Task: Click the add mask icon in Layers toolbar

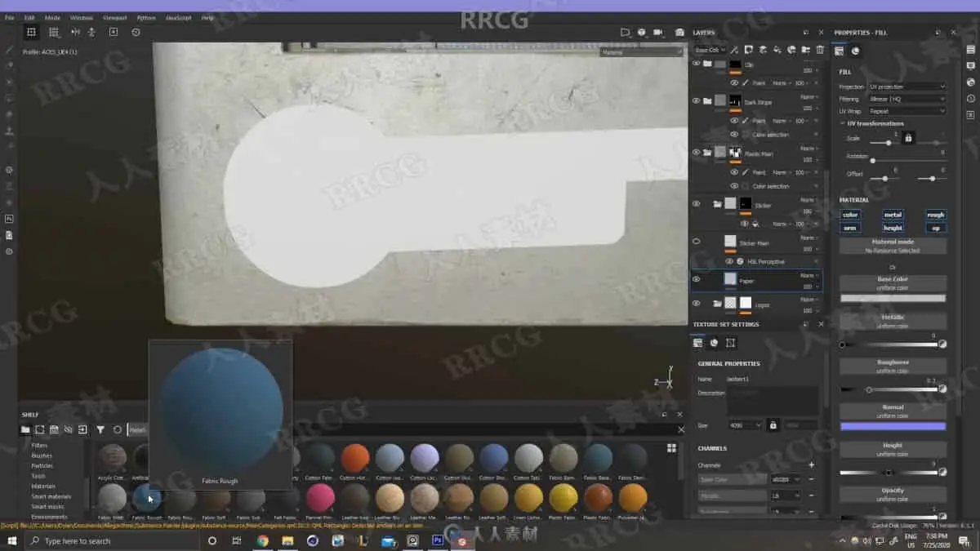Action: [x=748, y=50]
